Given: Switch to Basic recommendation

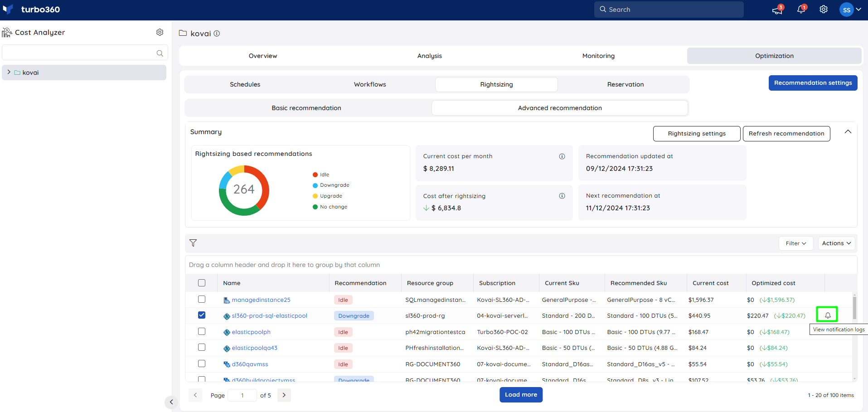Looking at the screenshot, I should (306, 108).
